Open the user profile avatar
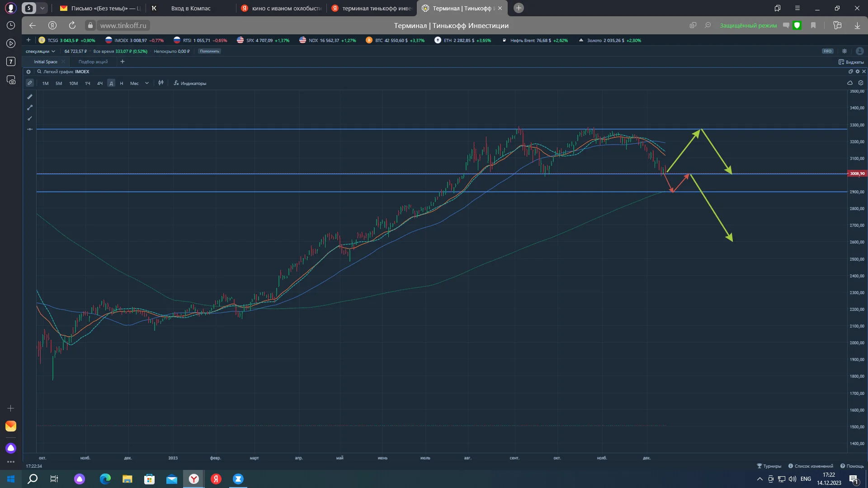Screen dimensions: 868x488 click(860, 51)
